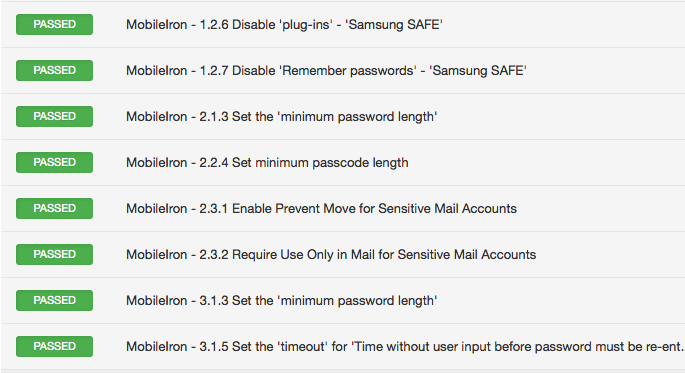
Task: Click PASSED badge for 2.2.4 passcode length
Action: pos(54,162)
